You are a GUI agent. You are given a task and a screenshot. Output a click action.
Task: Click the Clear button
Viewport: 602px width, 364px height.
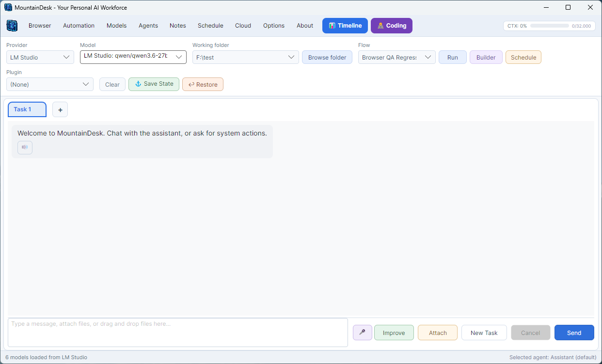click(112, 84)
